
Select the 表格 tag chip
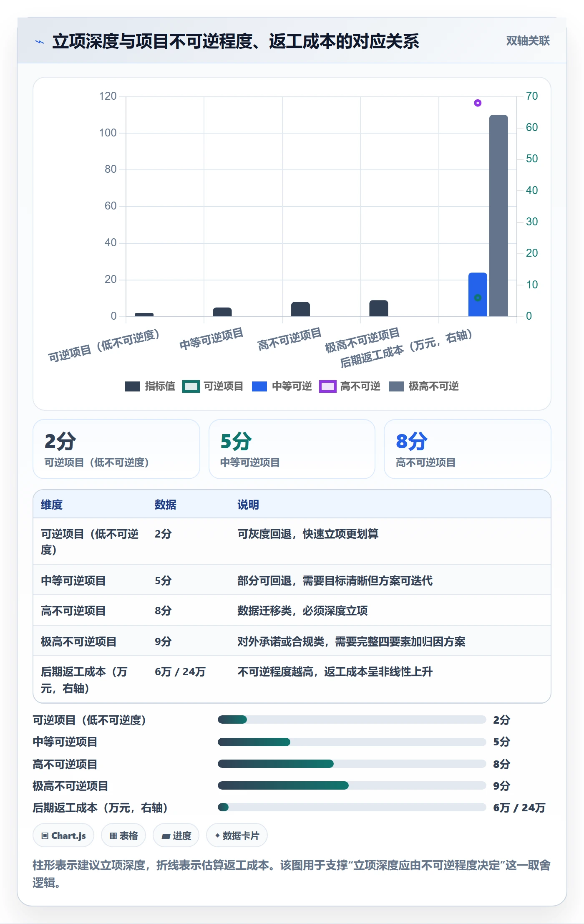point(123,836)
